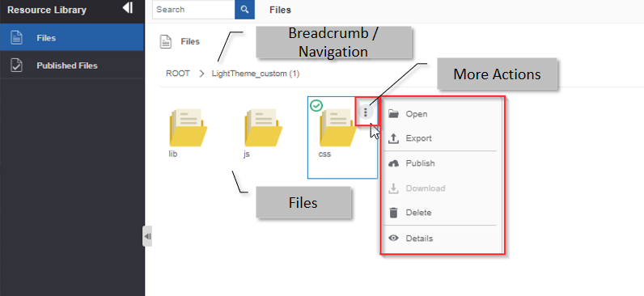
Task: Click the css folder name label
Action: [x=324, y=154]
